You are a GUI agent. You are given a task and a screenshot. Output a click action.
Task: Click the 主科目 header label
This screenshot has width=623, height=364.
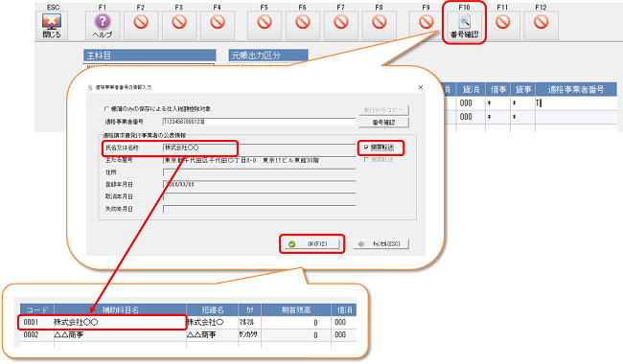pos(150,56)
